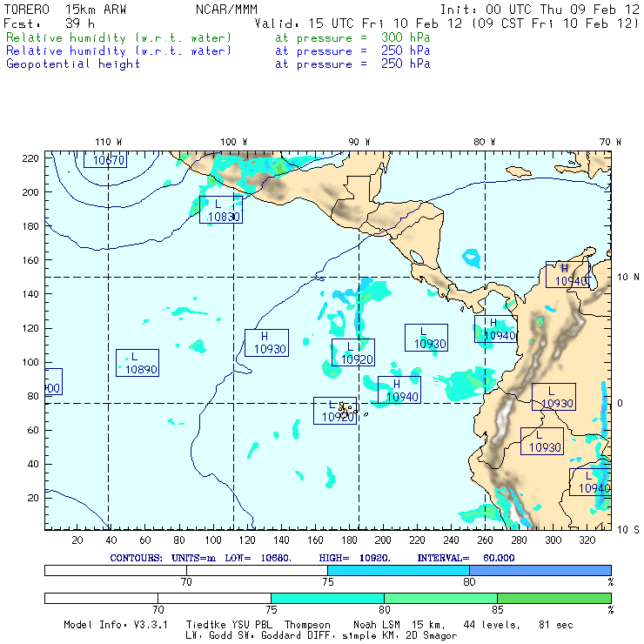Click 'CONTOURS: UNITS=m' caption text

pos(163,558)
